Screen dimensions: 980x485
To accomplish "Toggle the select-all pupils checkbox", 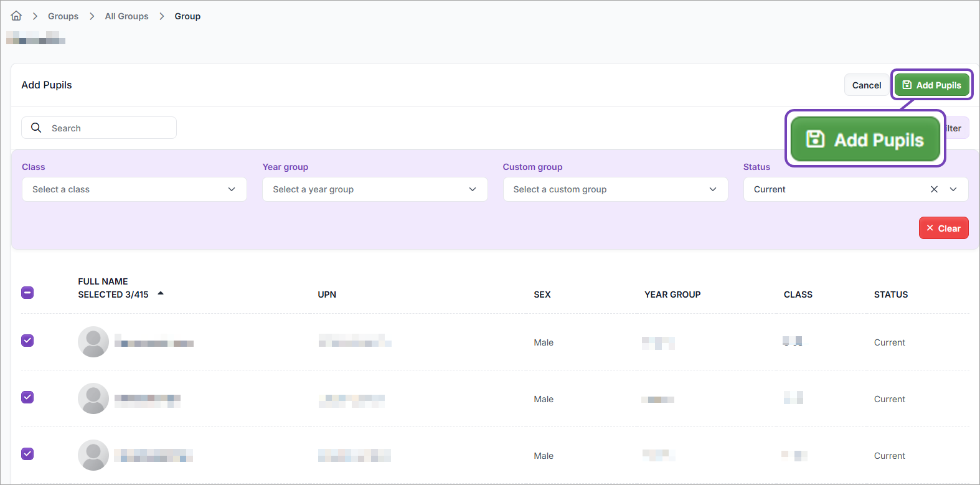I will (x=27, y=293).
